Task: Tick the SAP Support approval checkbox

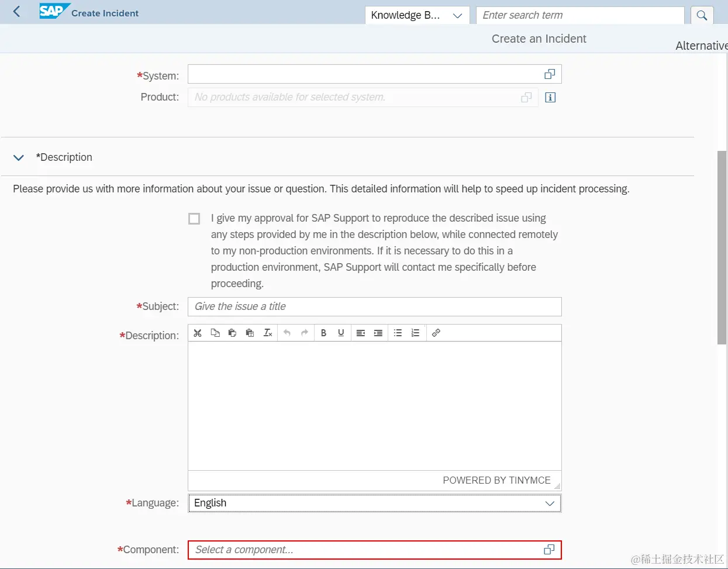Action: [194, 219]
